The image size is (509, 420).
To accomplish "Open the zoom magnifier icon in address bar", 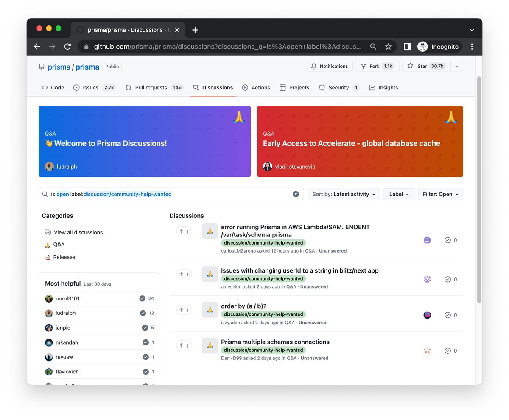I will pyautogui.click(x=373, y=47).
